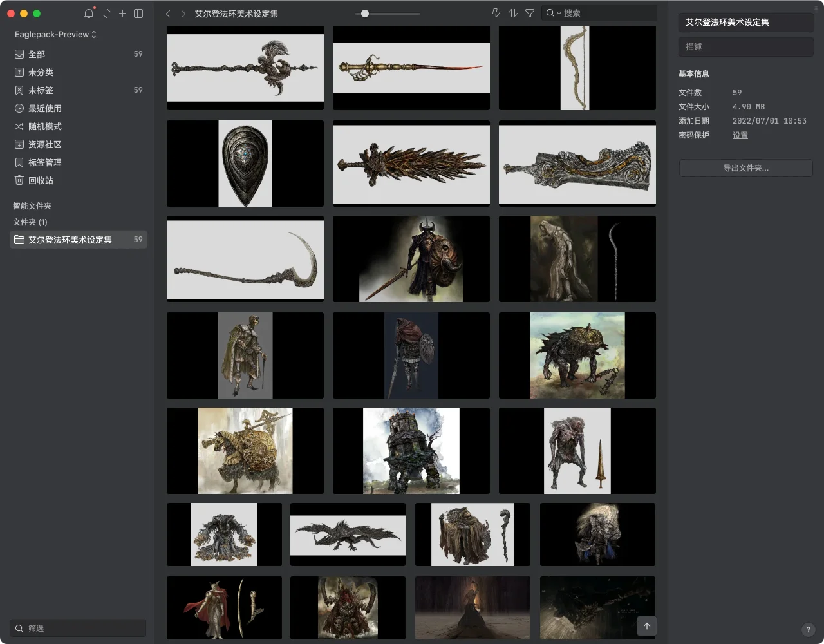The image size is (824, 644).
Task: Open 标签管理 in sidebar
Action: click(79, 162)
